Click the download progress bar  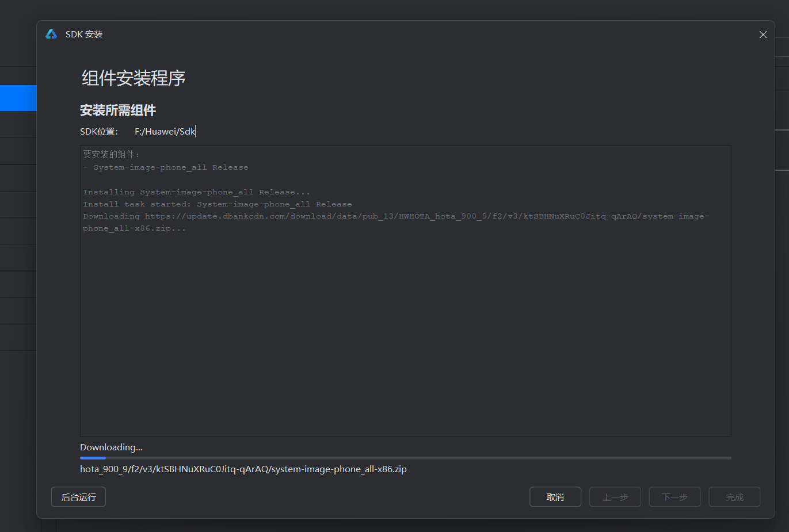pyautogui.click(x=405, y=458)
